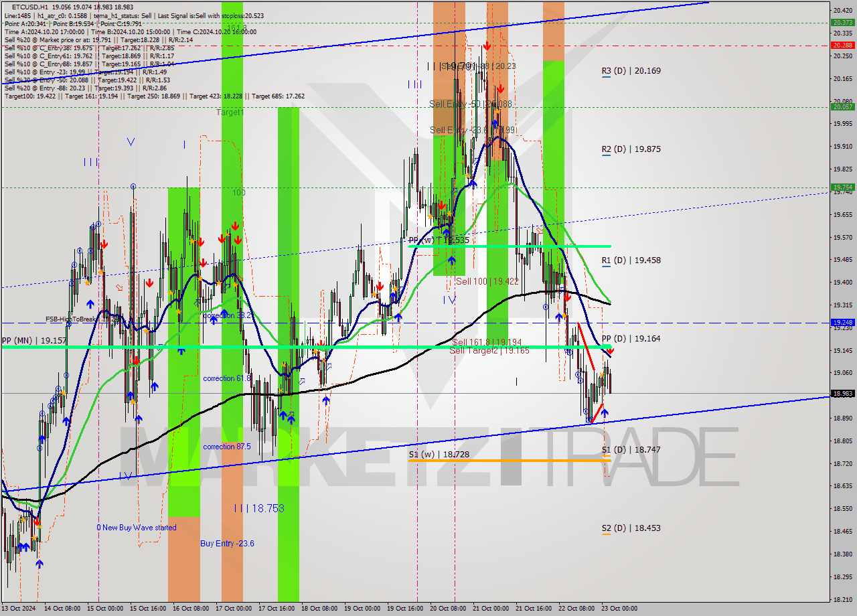Image resolution: width=857 pixels, height=616 pixels.
Task: Click the '13 Oct 2024' date label
Action: pos(19,609)
